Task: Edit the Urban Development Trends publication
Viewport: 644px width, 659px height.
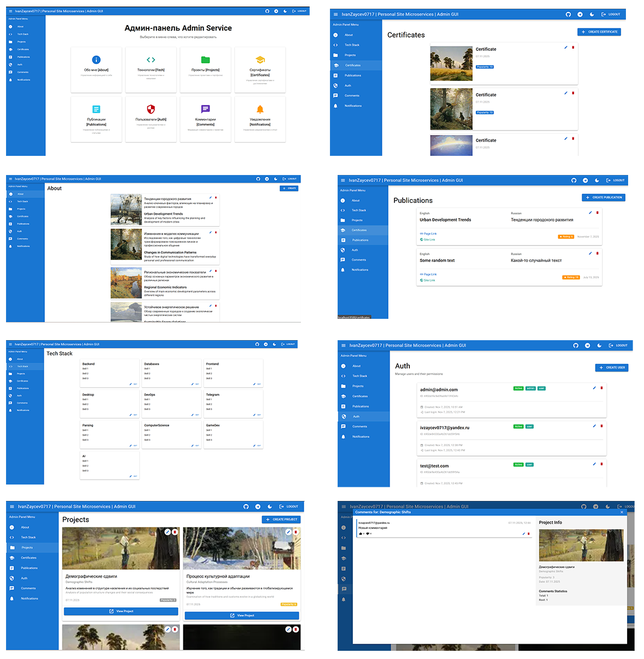Action: [590, 213]
